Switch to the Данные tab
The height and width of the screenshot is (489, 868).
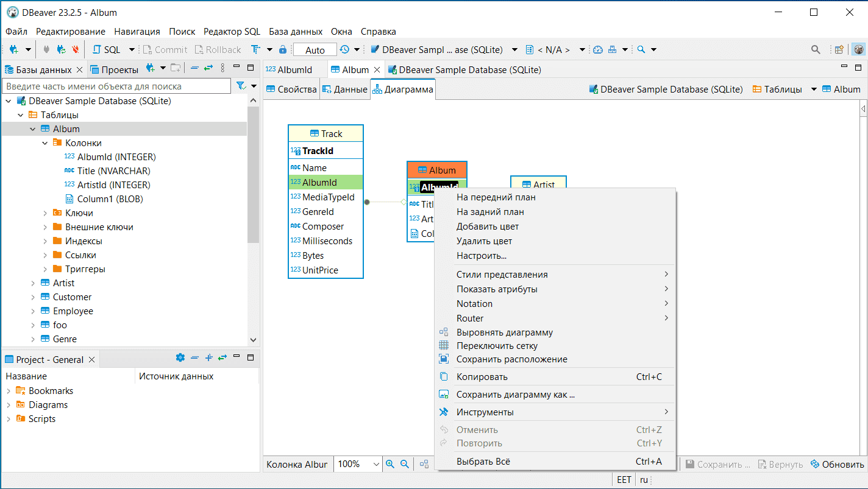344,90
